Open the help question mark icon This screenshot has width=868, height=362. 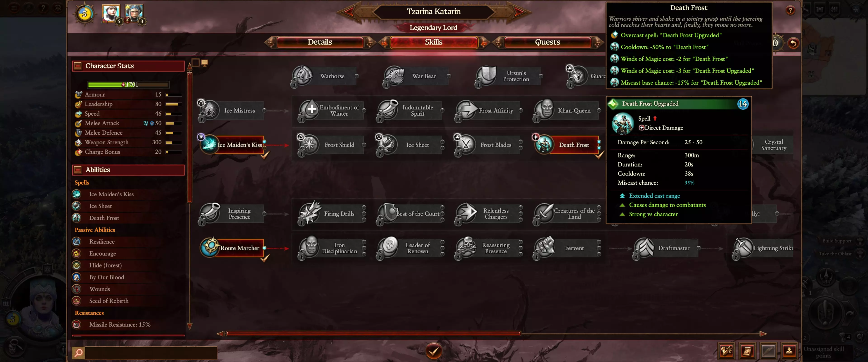[x=790, y=10]
